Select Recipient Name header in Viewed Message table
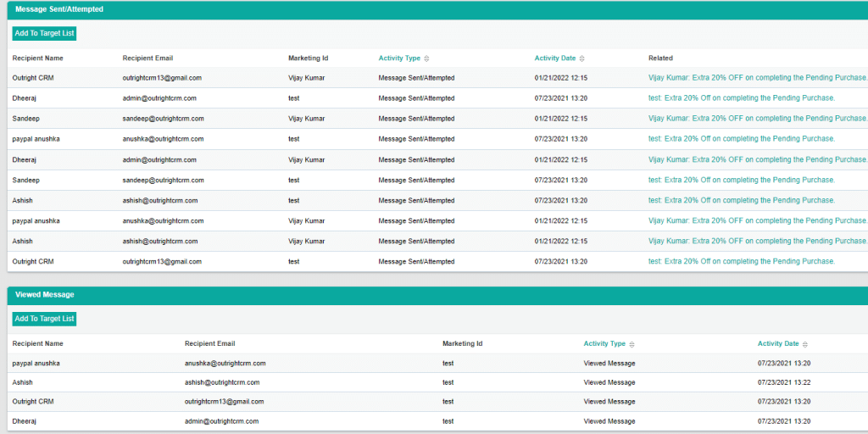 37,344
